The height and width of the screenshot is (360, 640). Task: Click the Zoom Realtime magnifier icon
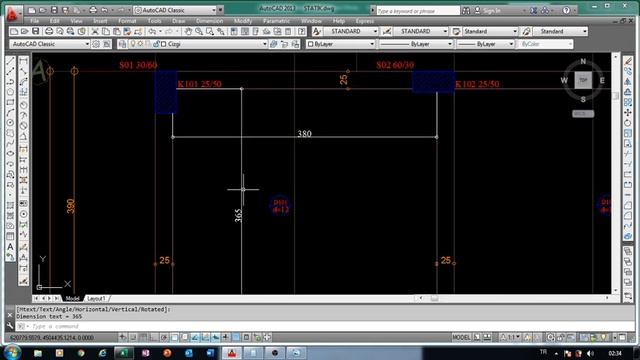pyautogui.click(x=199, y=31)
